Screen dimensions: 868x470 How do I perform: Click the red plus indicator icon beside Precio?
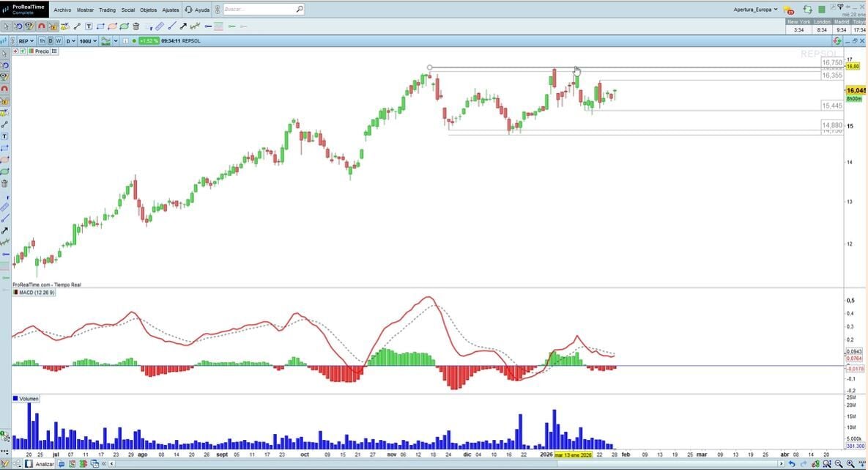pos(15,51)
